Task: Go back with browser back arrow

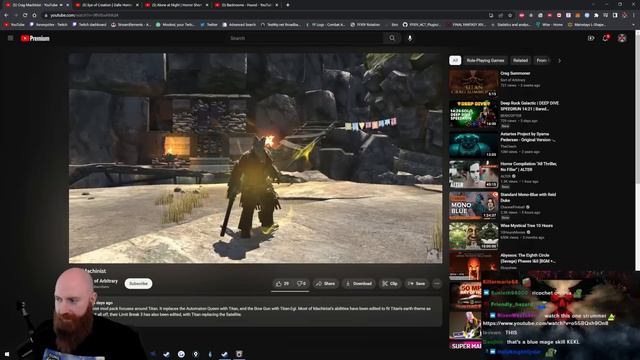Action: 6,15
